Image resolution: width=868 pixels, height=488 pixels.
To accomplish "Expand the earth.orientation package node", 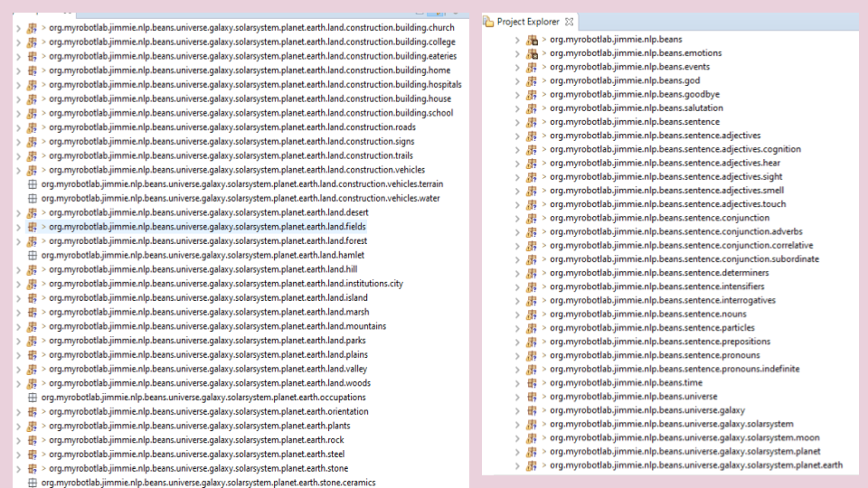I will (18, 412).
